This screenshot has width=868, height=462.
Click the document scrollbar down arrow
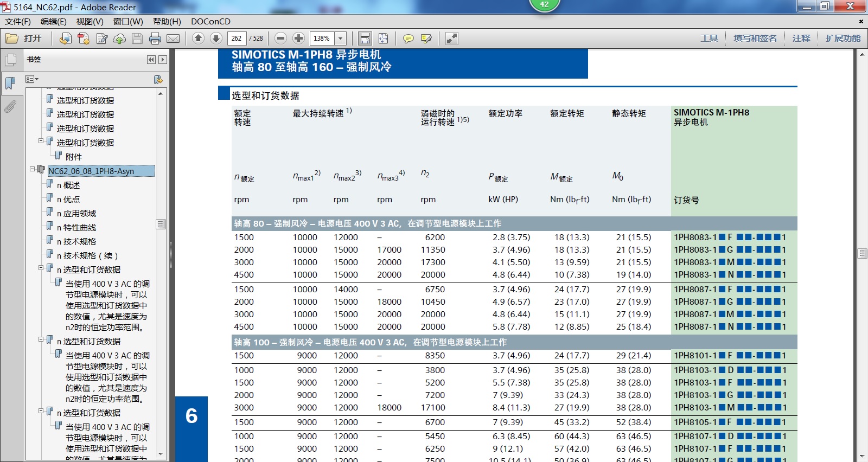point(862,457)
